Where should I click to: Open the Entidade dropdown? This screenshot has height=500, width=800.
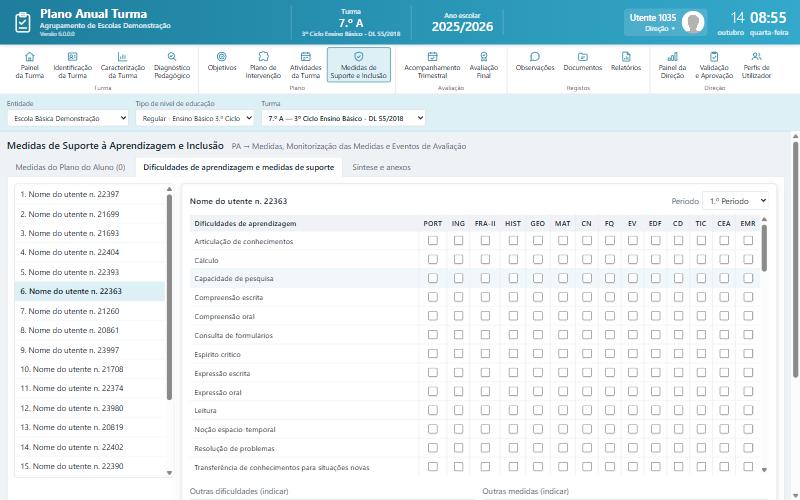click(x=68, y=118)
